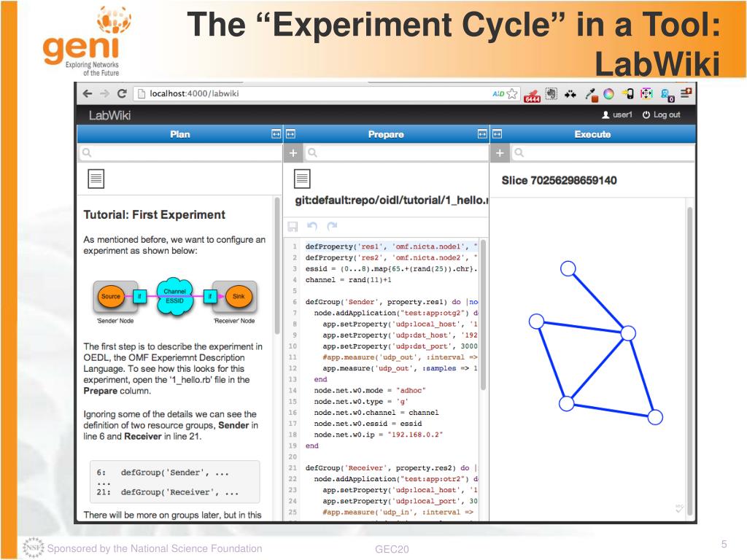This screenshot has height=560, width=747.
Task: Redo the editor change
Action: pyautogui.click(x=332, y=226)
